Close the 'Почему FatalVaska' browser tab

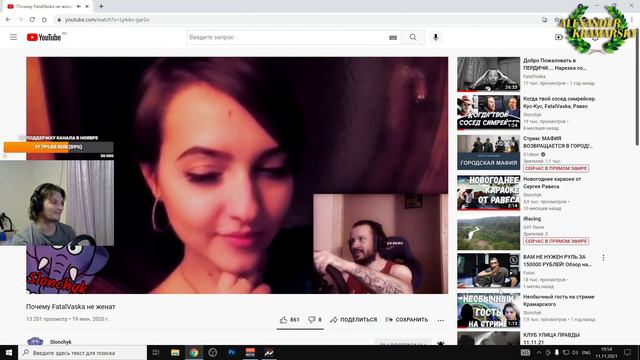[x=87, y=6]
